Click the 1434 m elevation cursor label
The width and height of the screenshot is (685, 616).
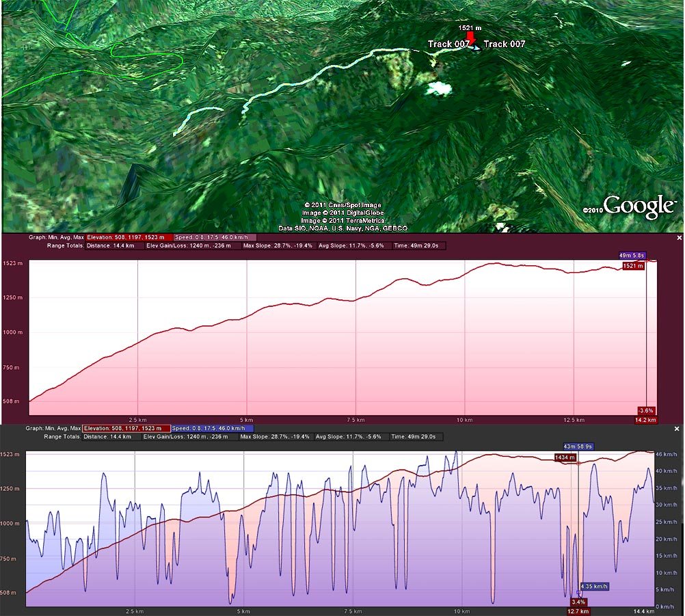point(565,457)
